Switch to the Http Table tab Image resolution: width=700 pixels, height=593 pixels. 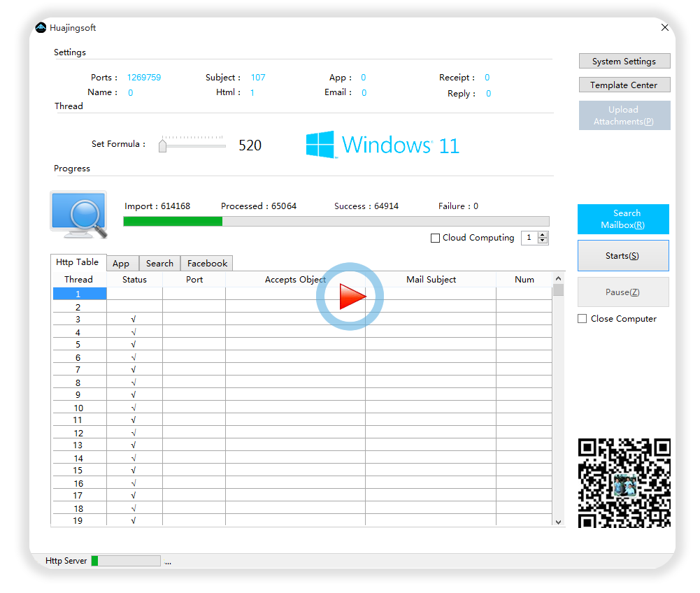(x=78, y=262)
